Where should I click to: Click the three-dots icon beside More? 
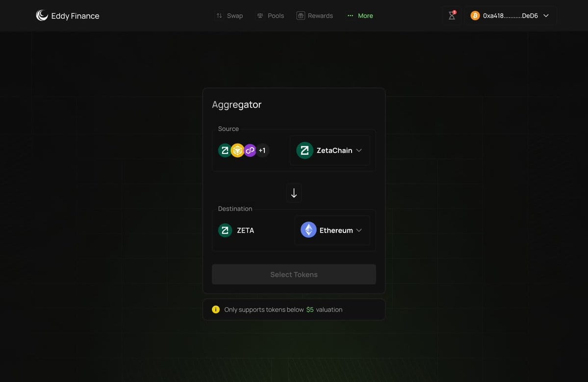pos(350,16)
